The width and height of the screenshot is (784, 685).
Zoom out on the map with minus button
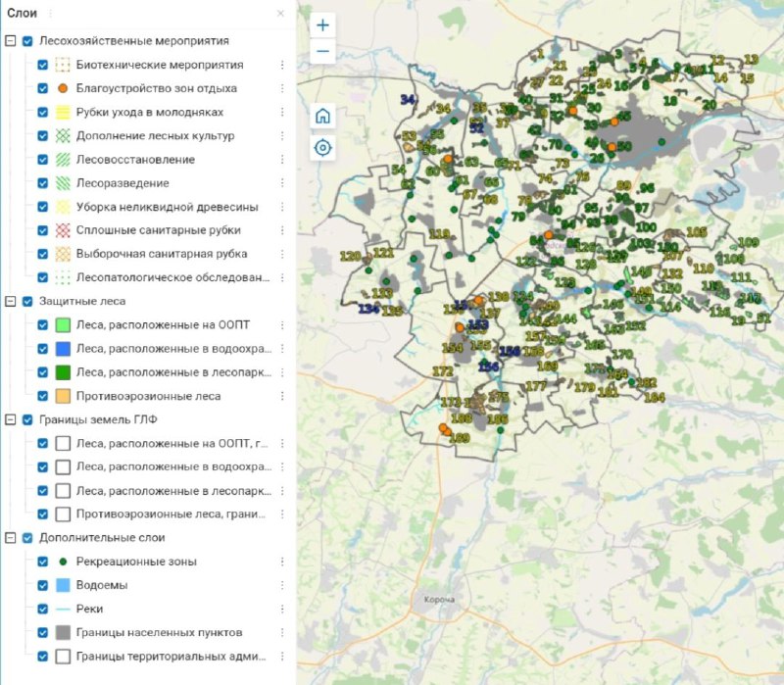click(x=323, y=51)
